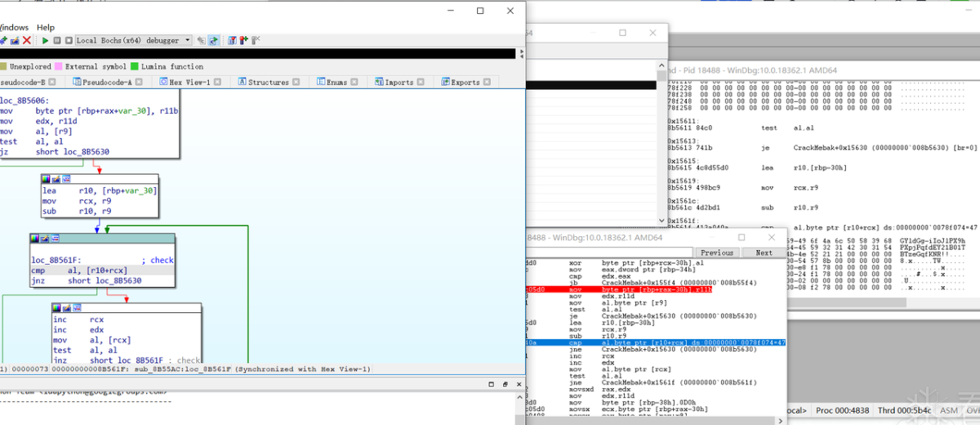Switch to the Structures tab

(269, 82)
